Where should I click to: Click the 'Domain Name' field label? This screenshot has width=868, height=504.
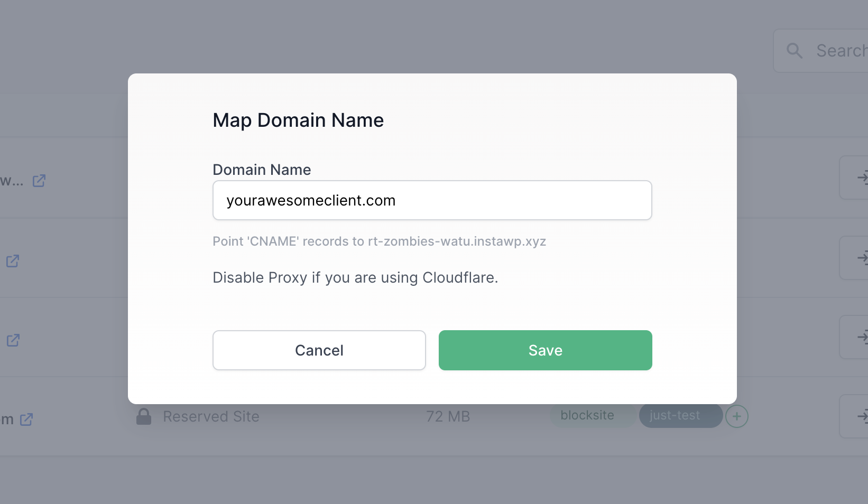tap(262, 170)
